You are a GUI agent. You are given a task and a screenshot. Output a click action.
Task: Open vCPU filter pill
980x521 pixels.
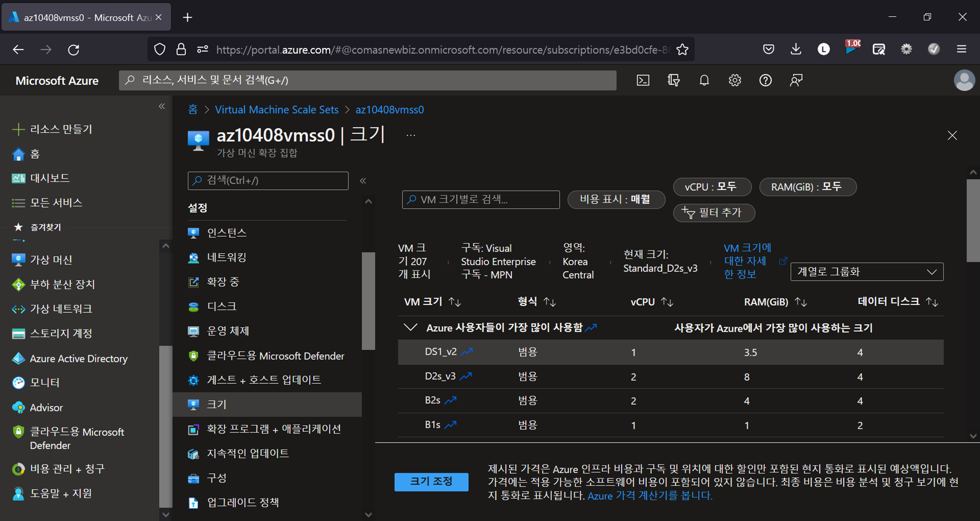point(712,187)
